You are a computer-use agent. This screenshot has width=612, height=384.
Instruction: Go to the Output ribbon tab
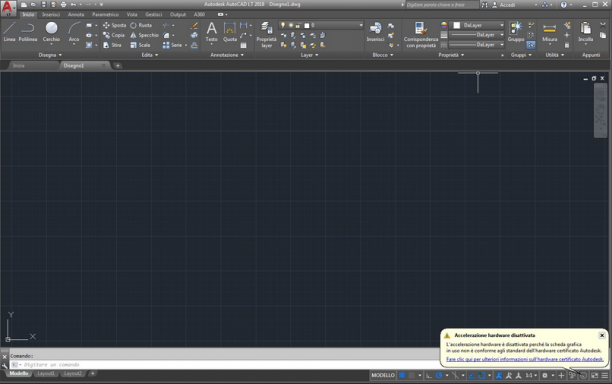click(x=178, y=14)
